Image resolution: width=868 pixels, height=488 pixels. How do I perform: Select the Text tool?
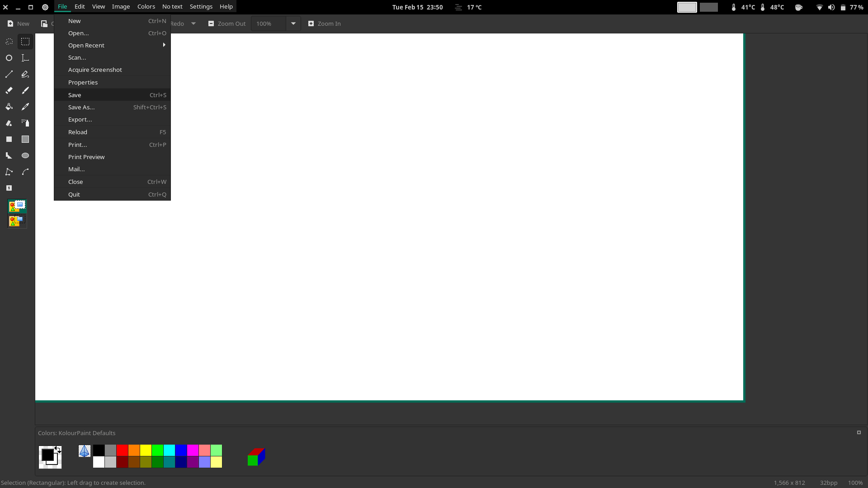pyautogui.click(x=25, y=58)
